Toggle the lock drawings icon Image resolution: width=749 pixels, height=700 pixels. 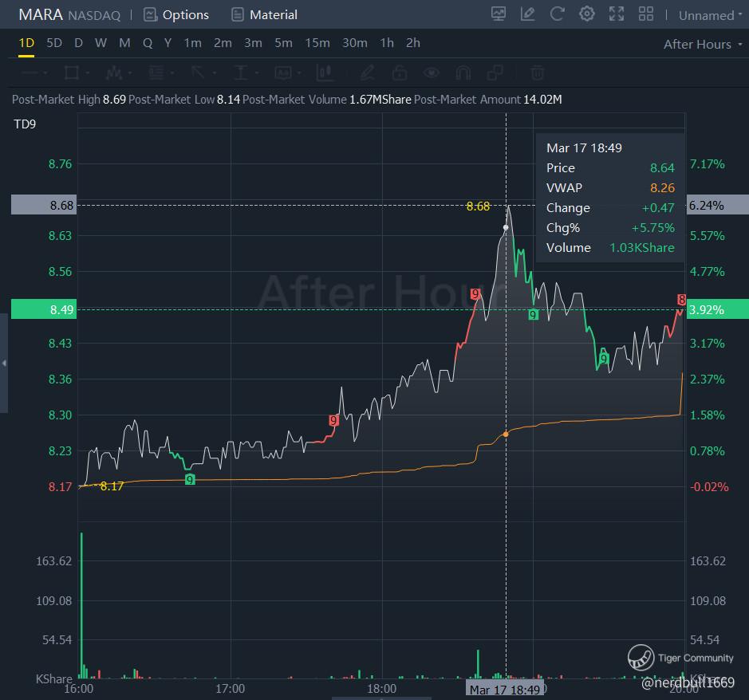(x=400, y=73)
